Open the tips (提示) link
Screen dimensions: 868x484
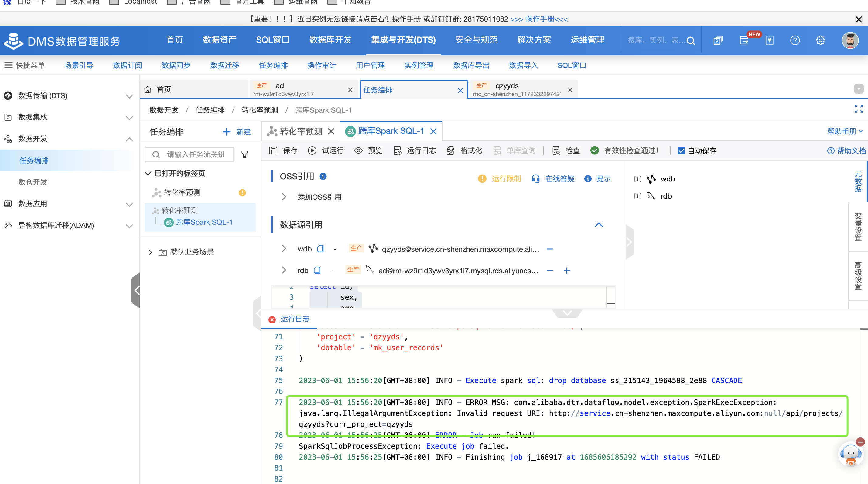click(597, 179)
